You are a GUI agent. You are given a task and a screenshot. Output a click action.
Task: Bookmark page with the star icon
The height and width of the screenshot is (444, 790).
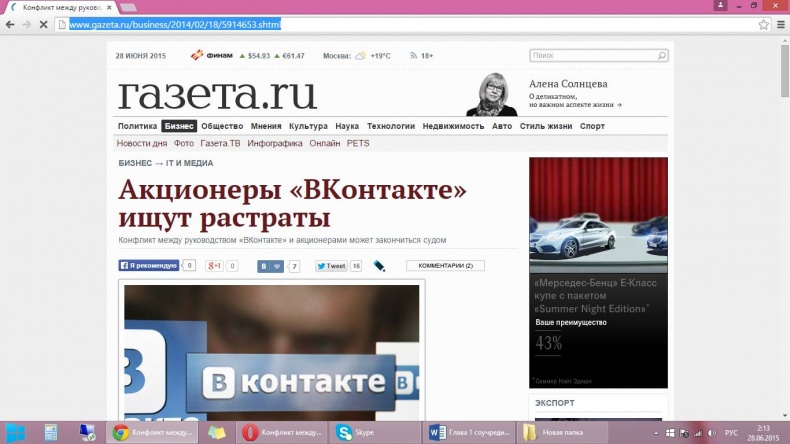(764, 24)
